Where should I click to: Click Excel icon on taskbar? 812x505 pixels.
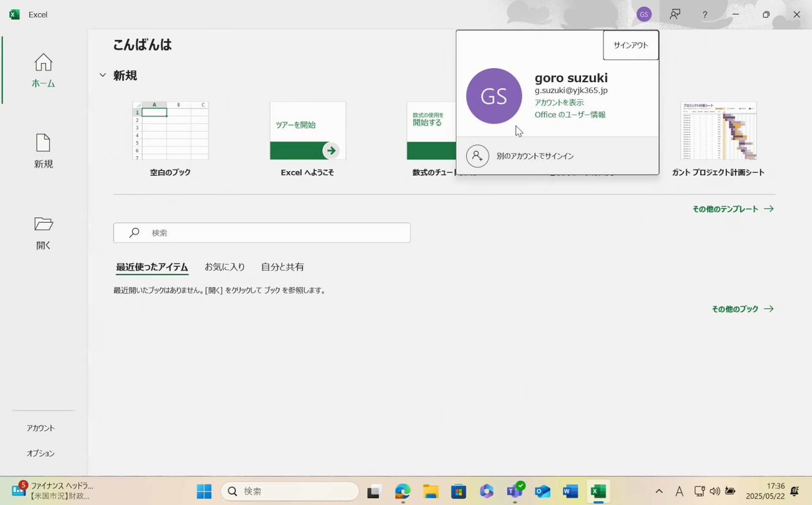[x=598, y=491]
